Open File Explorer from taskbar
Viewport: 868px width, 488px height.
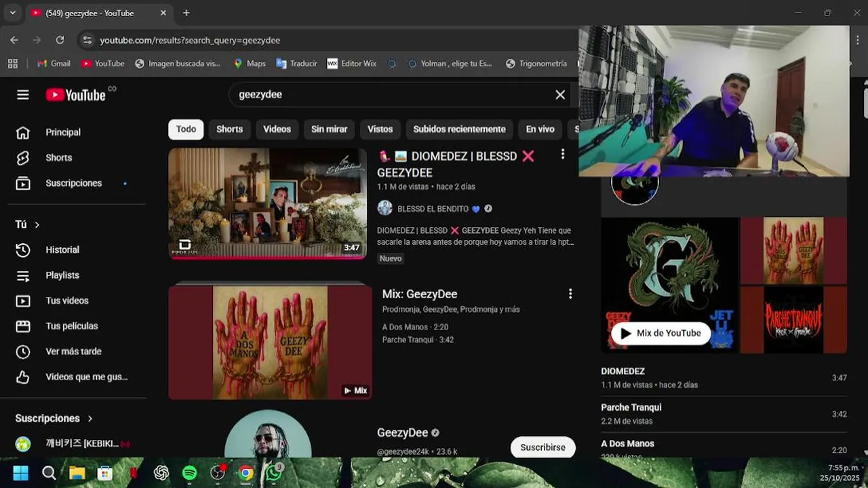(x=77, y=473)
